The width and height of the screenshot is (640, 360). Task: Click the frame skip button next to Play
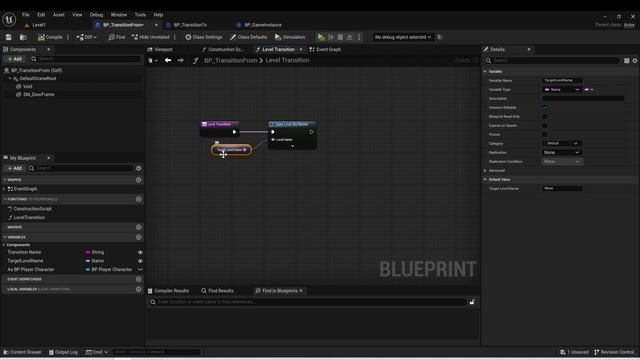(331, 37)
